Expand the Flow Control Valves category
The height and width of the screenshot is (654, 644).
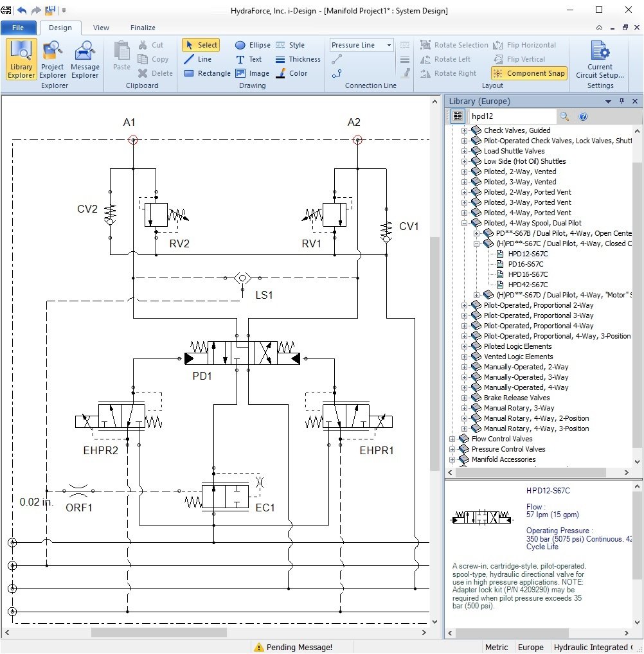452,439
